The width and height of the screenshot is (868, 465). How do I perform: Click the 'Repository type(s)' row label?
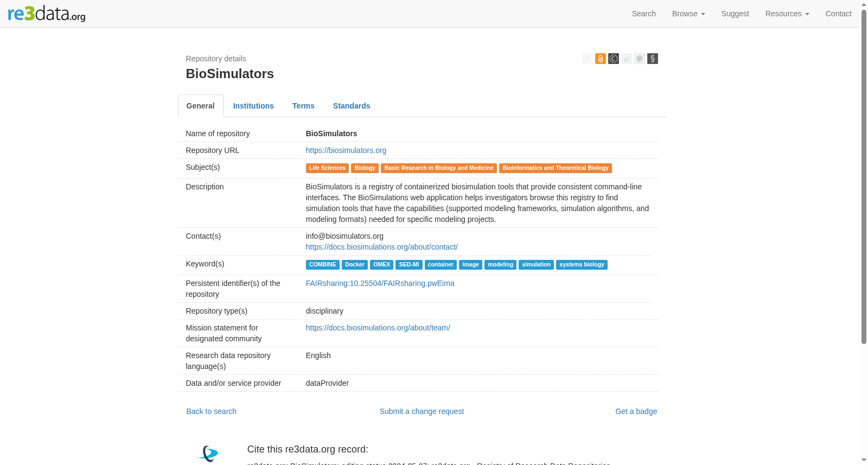click(x=216, y=311)
